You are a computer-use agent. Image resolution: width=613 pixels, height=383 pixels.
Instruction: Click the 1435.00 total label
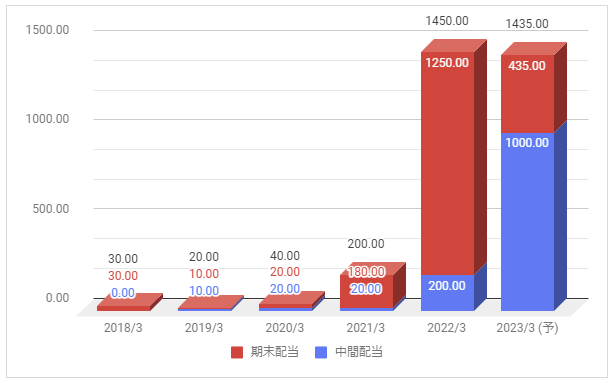(527, 24)
